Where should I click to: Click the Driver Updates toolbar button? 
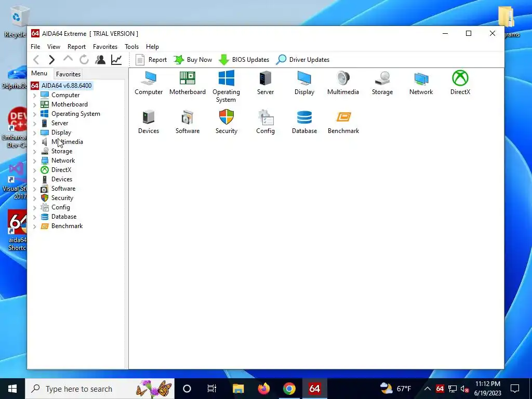point(302,60)
